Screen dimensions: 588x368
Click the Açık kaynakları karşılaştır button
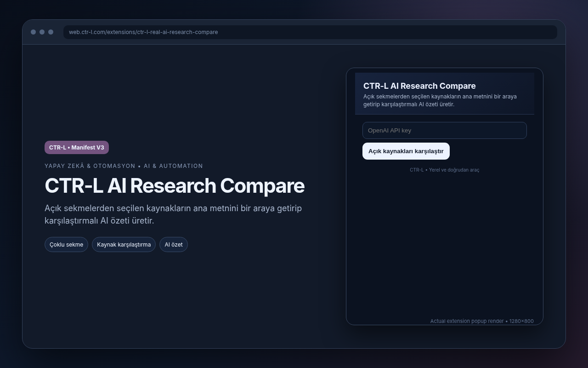pos(406,151)
